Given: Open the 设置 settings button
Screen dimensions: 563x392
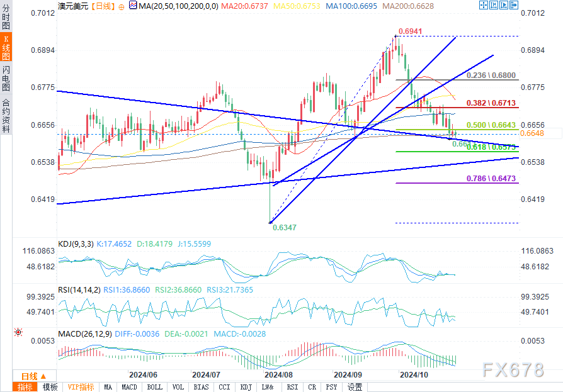Looking at the screenshot, I should [x=355, y=387].
